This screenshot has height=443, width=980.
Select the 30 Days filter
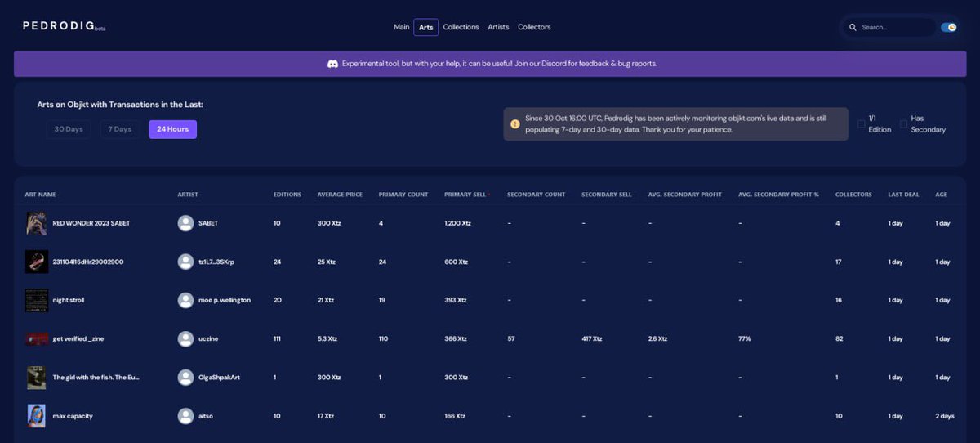tap(69, 129)
